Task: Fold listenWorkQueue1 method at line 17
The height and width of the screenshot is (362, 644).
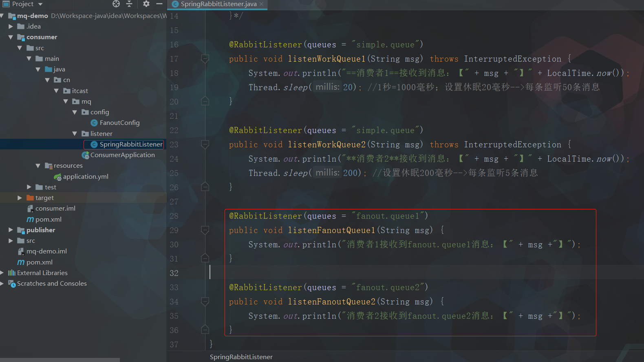Action: pyautogui.click(x=205, y=59)
